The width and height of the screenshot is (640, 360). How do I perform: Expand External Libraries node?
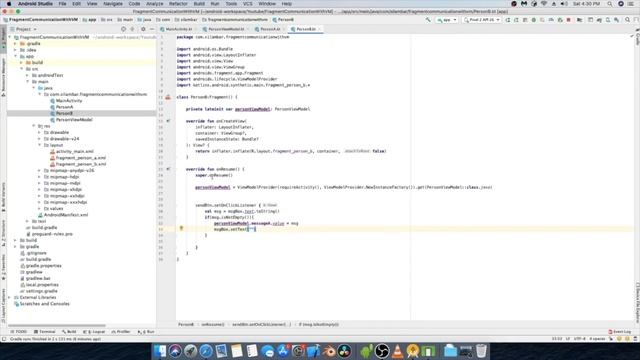[x=10, y=298]
